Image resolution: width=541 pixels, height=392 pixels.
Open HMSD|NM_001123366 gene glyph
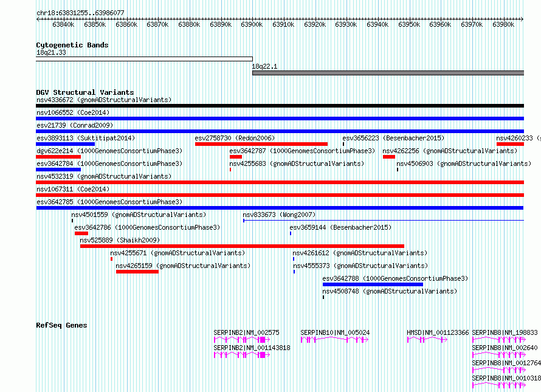(x=427, y=340)
